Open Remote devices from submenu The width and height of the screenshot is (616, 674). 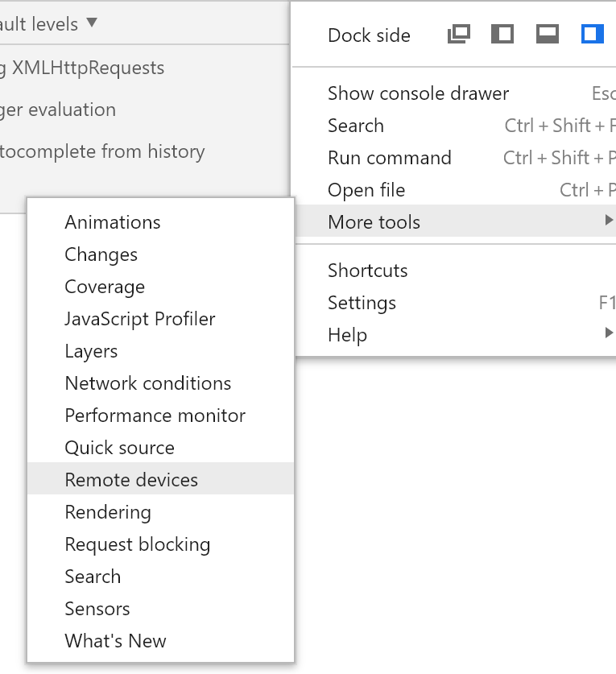point(131,480)
